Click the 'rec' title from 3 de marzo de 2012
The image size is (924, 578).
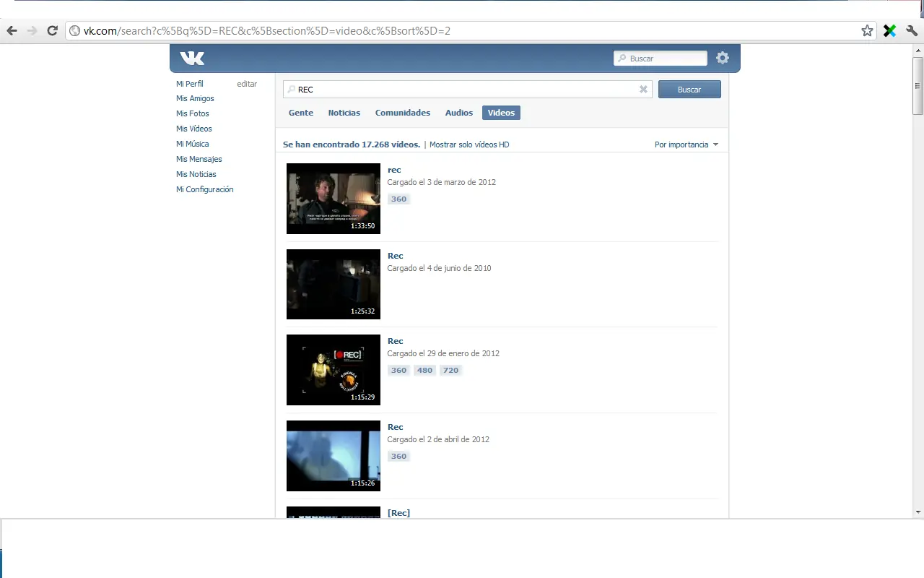394,170
